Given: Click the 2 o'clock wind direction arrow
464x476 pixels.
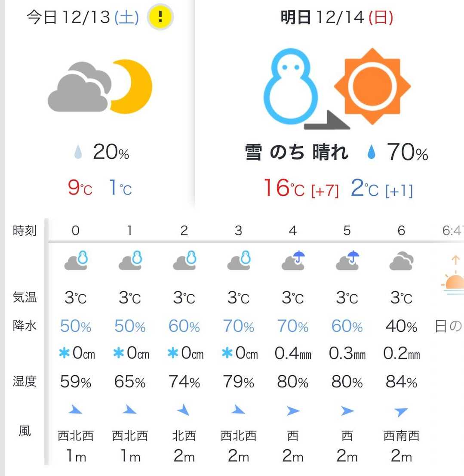Looking at the screenshot, I should (x=184, y=410).
